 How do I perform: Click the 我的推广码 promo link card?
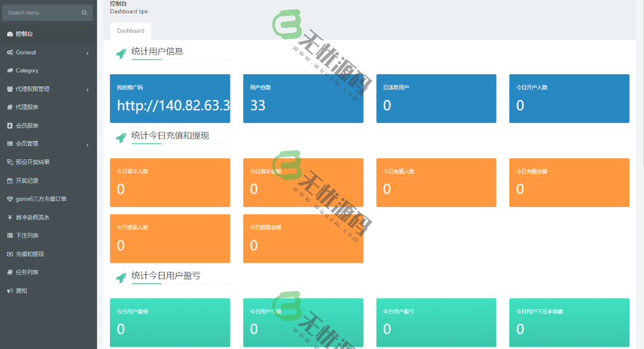[170, 98]
